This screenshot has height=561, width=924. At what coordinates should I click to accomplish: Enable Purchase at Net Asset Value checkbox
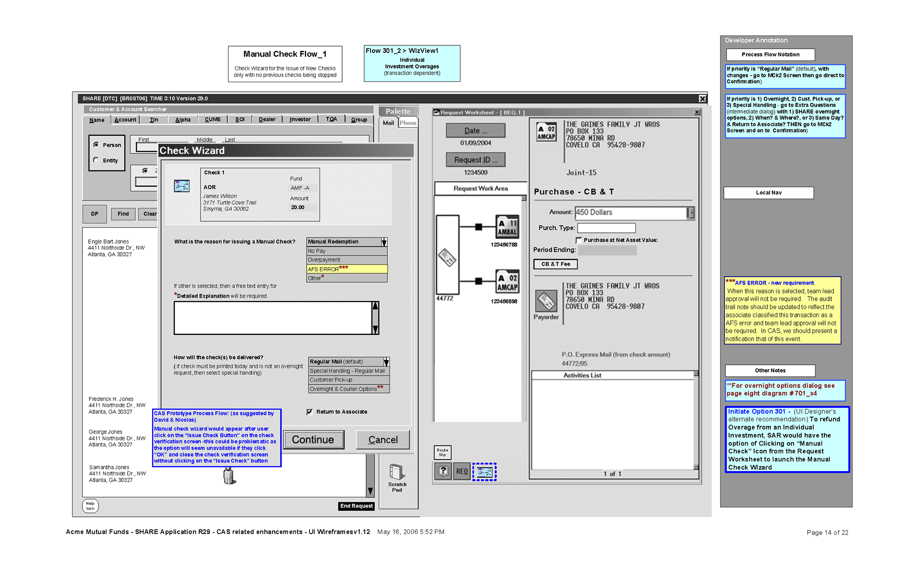pyautogui.click(x=578, y=240)
